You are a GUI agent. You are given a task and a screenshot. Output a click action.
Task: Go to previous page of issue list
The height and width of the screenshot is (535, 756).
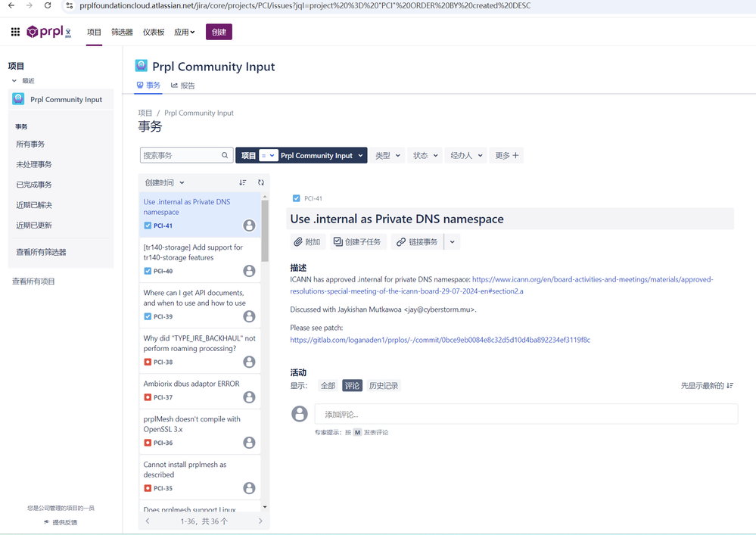(148, 521)
